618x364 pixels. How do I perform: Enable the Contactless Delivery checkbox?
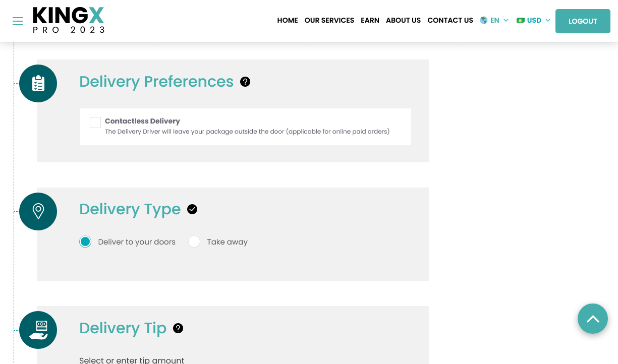pyautogui.click(x=95, y=123)
